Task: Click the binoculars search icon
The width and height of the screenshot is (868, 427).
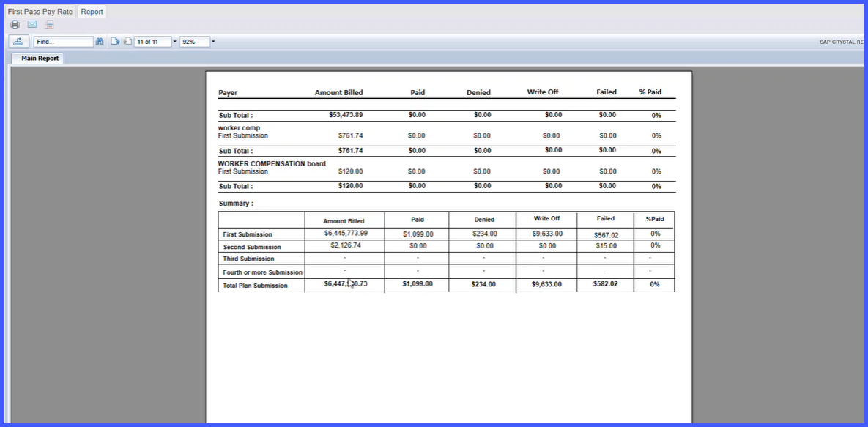Action: tap(100, 42)
